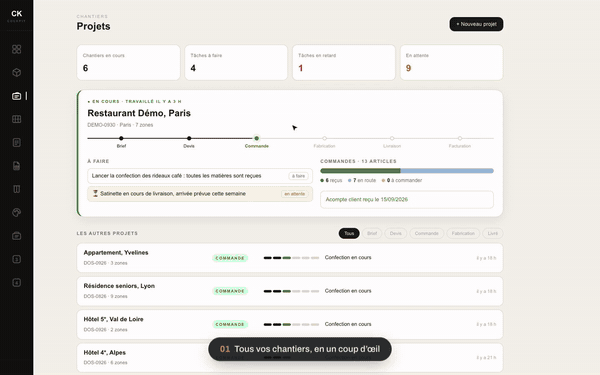Click COMMANDE badge on Appartement, Yvelines row
This screenshot has height=375, width=600.
pos(230,258)
